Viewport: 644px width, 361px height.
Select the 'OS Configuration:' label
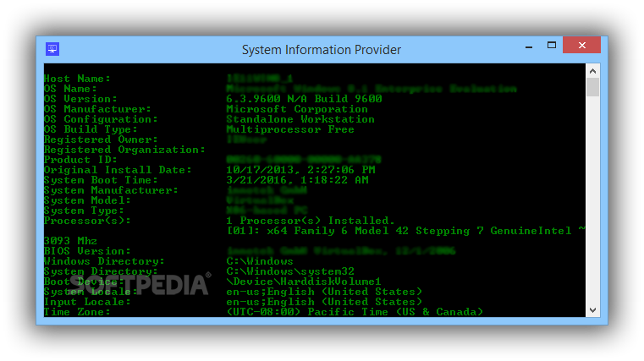101,119
